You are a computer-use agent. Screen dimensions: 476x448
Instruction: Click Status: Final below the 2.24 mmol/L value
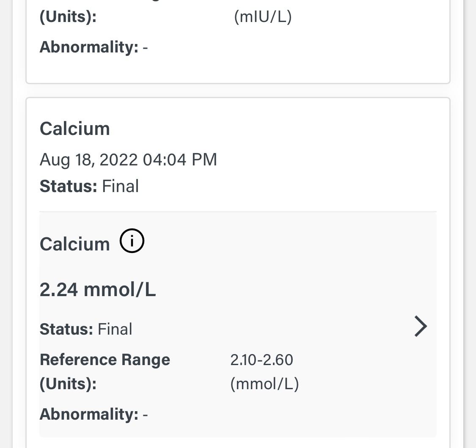(86, 329)
